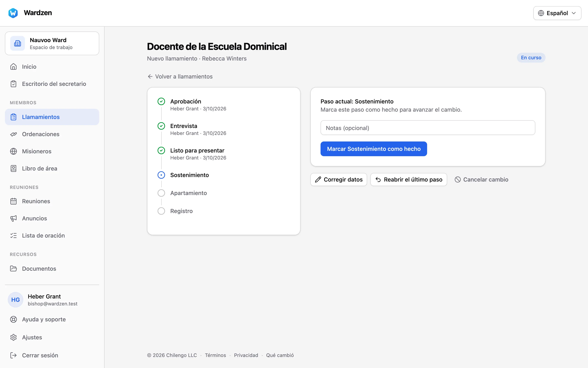Click the Ajustes gear icon
This screenshot has width=588, height=368.
click(x=14, y=337)
